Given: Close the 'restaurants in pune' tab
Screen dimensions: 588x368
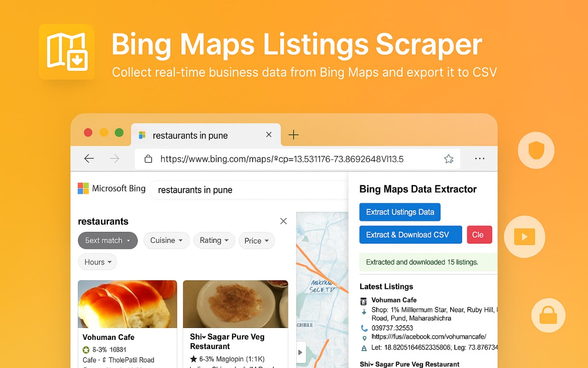Looking at the screenshot, I should pos(269,135).
